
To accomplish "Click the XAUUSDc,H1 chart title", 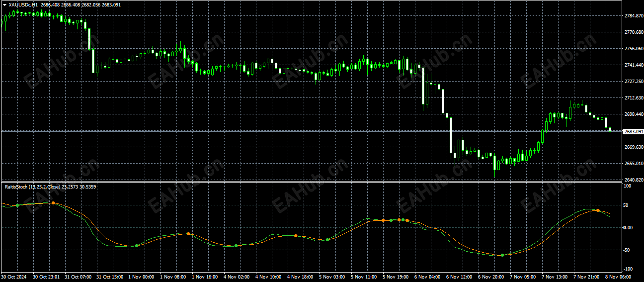I will 23,4.
